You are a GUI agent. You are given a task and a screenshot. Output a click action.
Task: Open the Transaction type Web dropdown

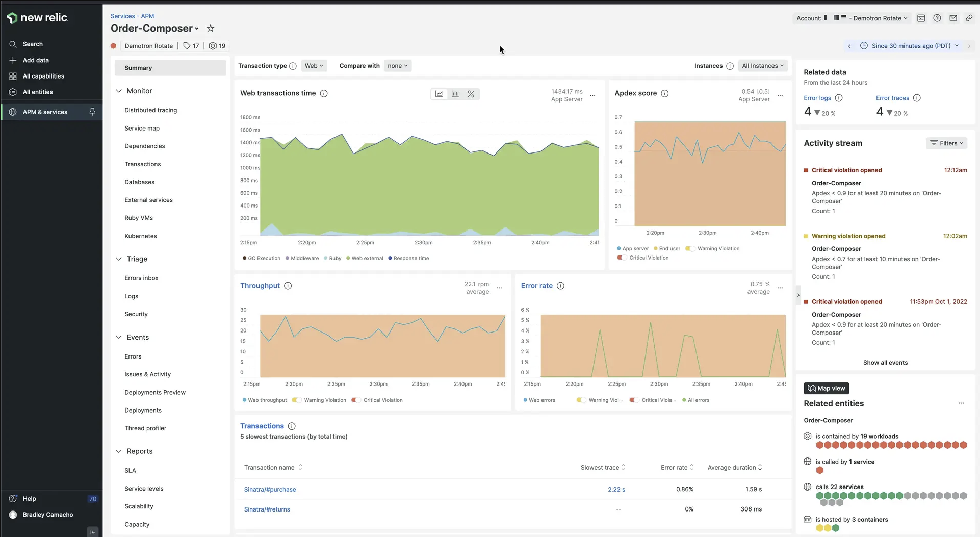pos(314,66)
